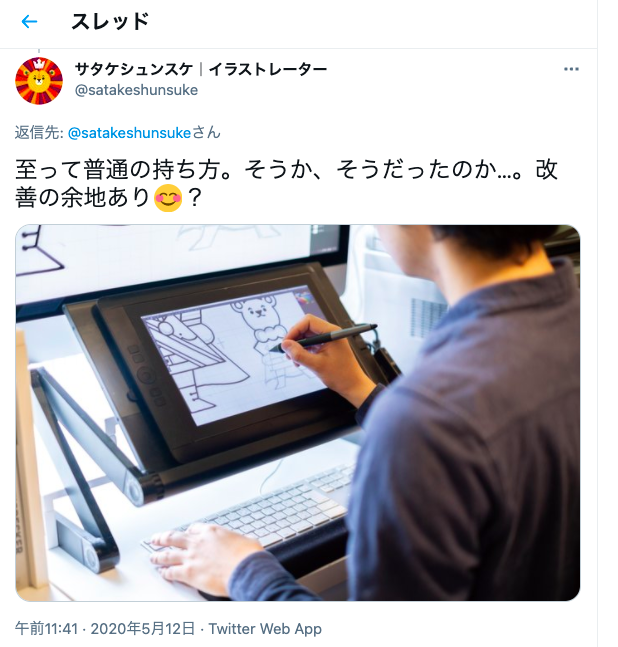The width and height of the screenshot is (618, 647).
Task: Click the stylus pen in the photo
Action: tap(324, 338)
